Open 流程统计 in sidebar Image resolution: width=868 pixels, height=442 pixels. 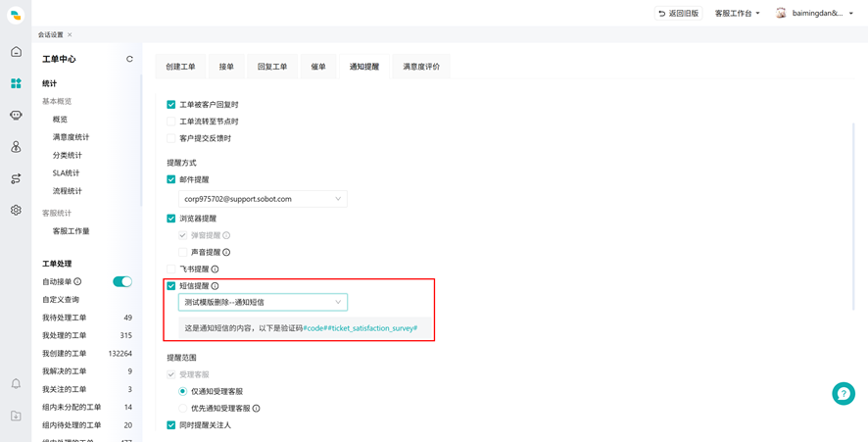pos(67,191)
